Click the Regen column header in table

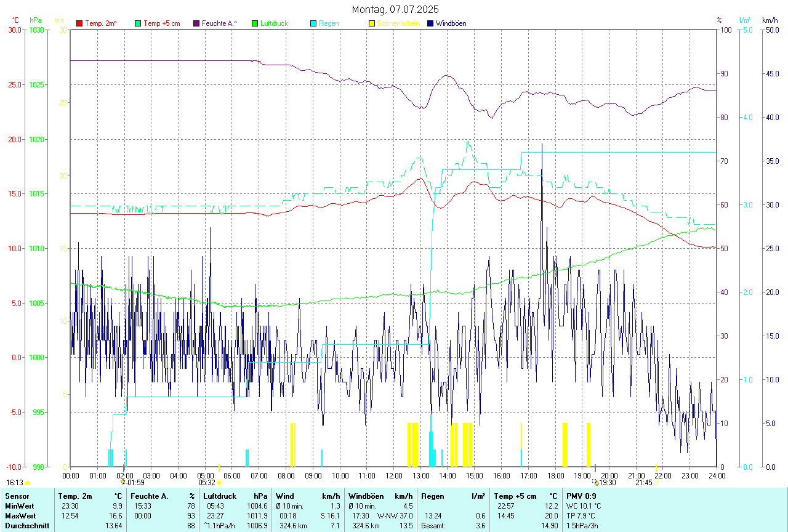433,496
